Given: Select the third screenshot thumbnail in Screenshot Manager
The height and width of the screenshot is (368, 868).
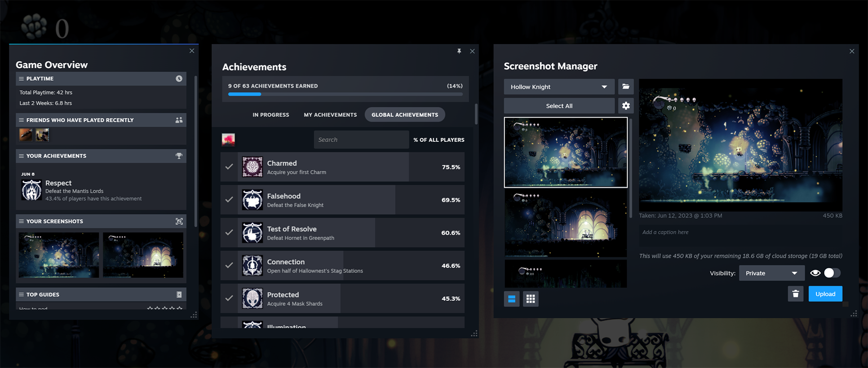Looking at the screenshot, I should (x=566, y=274).
